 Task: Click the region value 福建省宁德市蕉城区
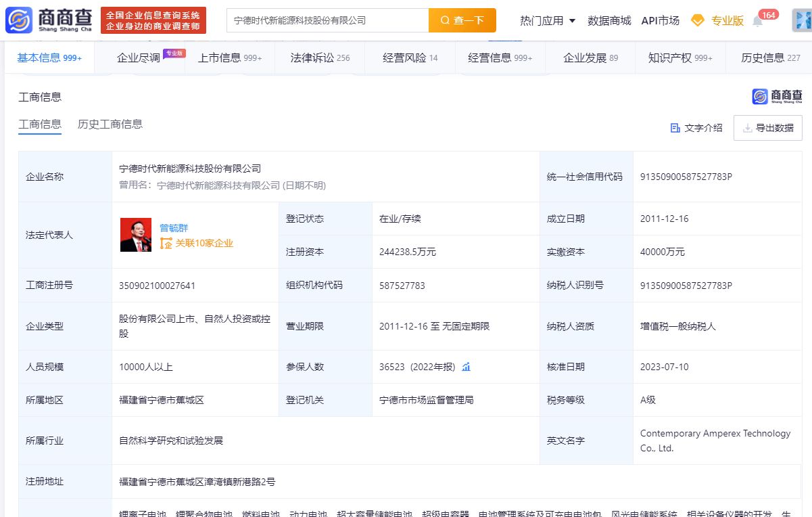(162, 400)
